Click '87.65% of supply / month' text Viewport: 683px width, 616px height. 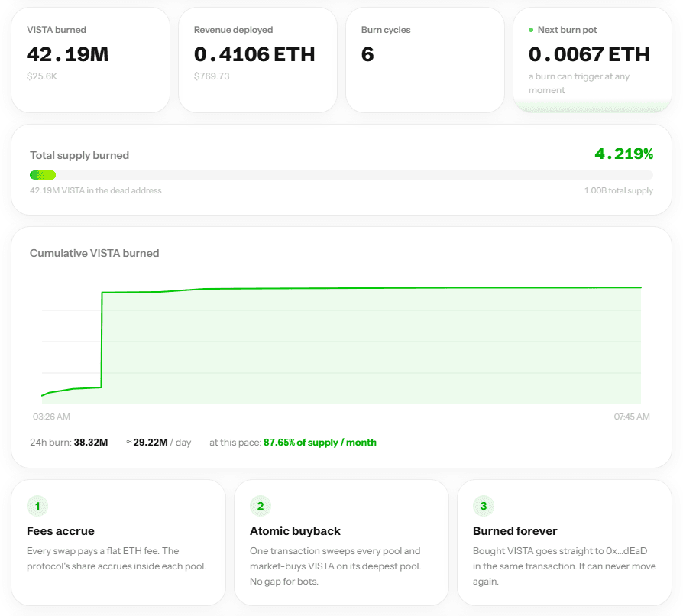coord(319,443)
